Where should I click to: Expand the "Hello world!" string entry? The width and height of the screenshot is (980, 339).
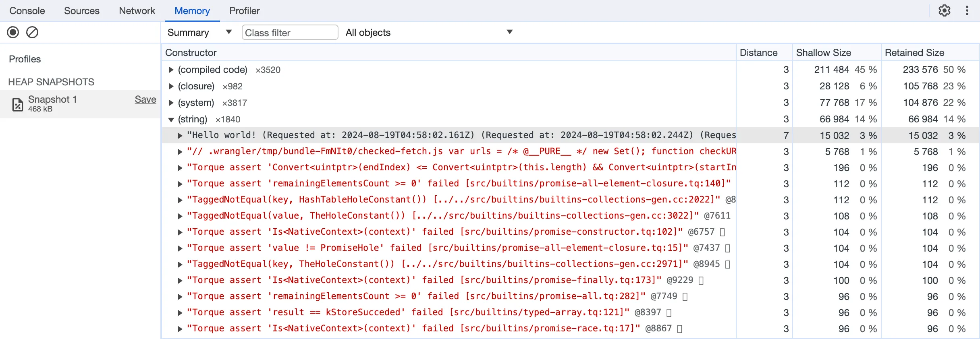click(180, 135)
